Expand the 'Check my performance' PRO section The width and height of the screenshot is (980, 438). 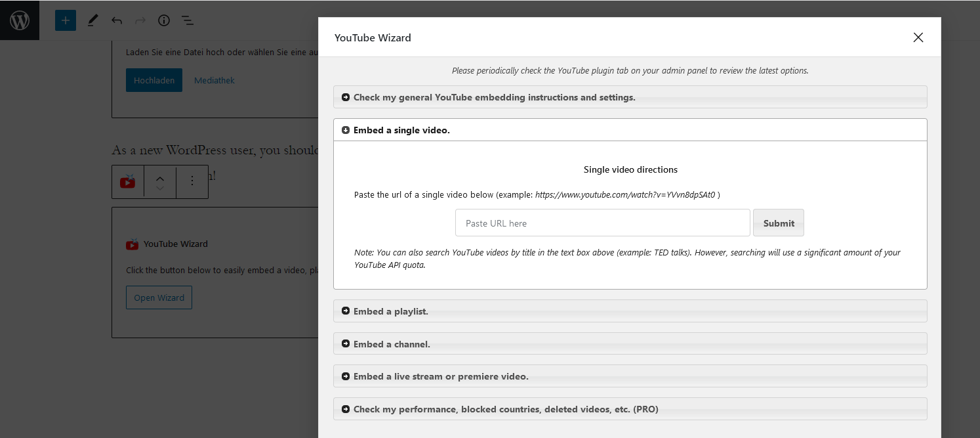[630, 409]
